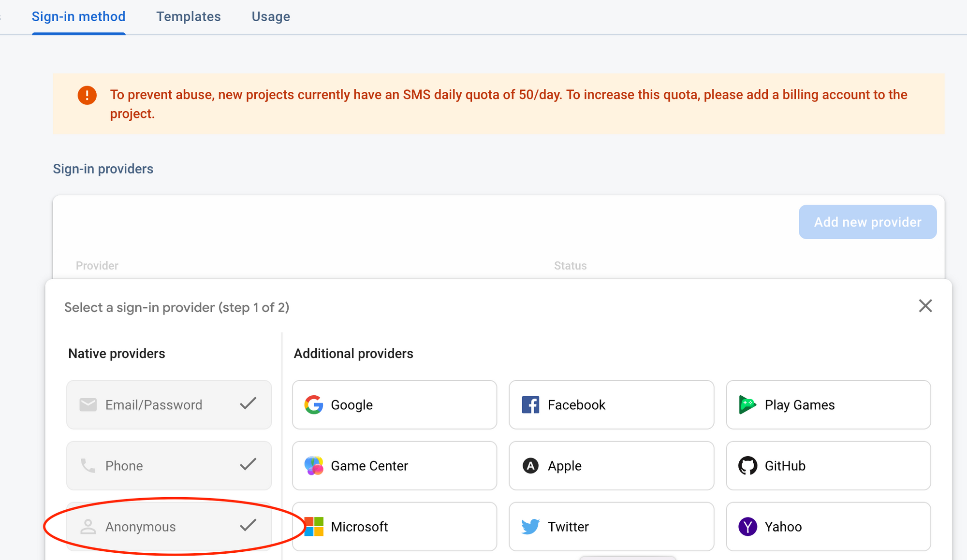Image resolution: width=967 pixels, height=560 pixels.
Task: Open the Templates tab
Action: 188,17
